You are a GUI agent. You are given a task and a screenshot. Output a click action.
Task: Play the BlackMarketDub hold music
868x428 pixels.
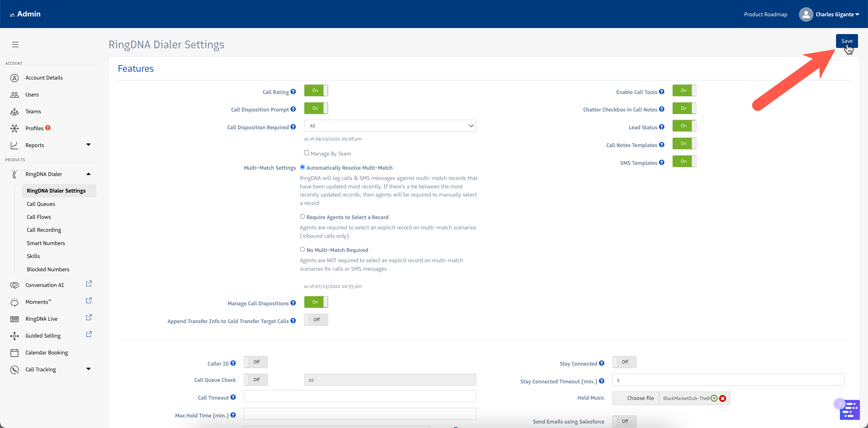pos(714,398)
